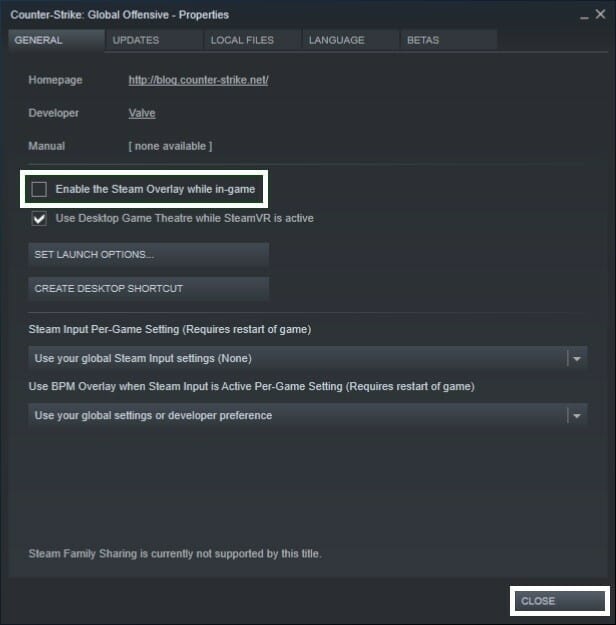Open the LOCAL FILES tab
Screen dimensions: 616x625
[252, 40]
